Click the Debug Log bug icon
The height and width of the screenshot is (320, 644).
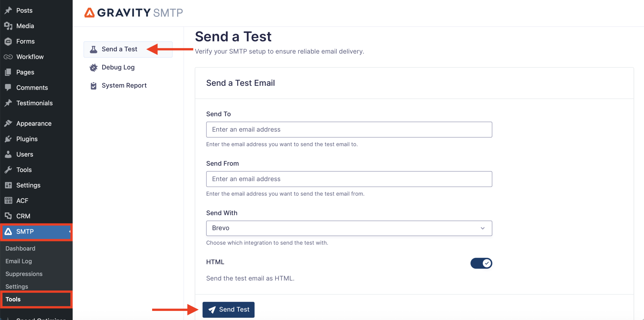[93, 67]
